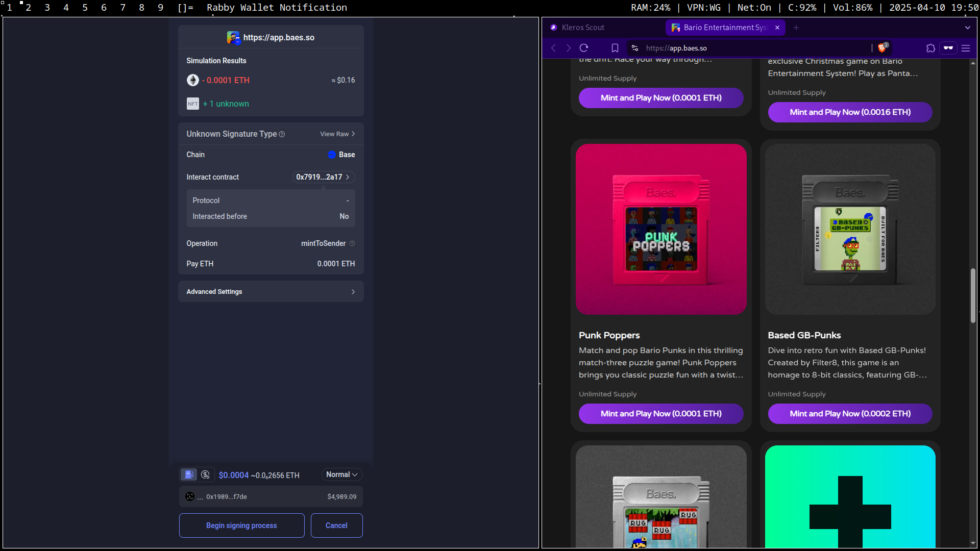Click the Punk Poppers cartridge image
Viewport: 980px width, 551px height.
661,229
